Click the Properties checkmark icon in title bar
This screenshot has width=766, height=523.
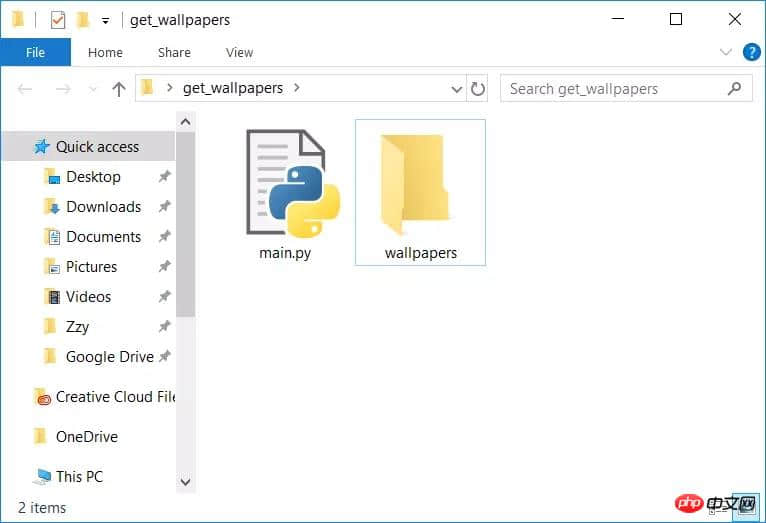[x=58, y=20]
